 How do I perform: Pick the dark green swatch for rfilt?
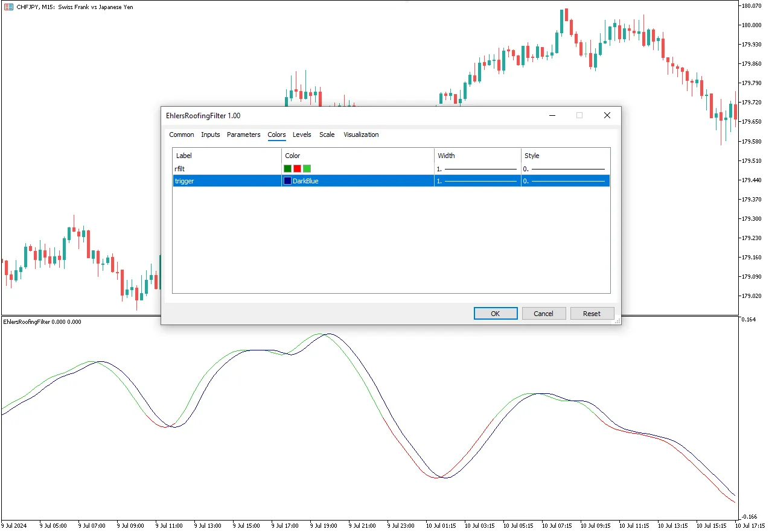coord(288,169)
